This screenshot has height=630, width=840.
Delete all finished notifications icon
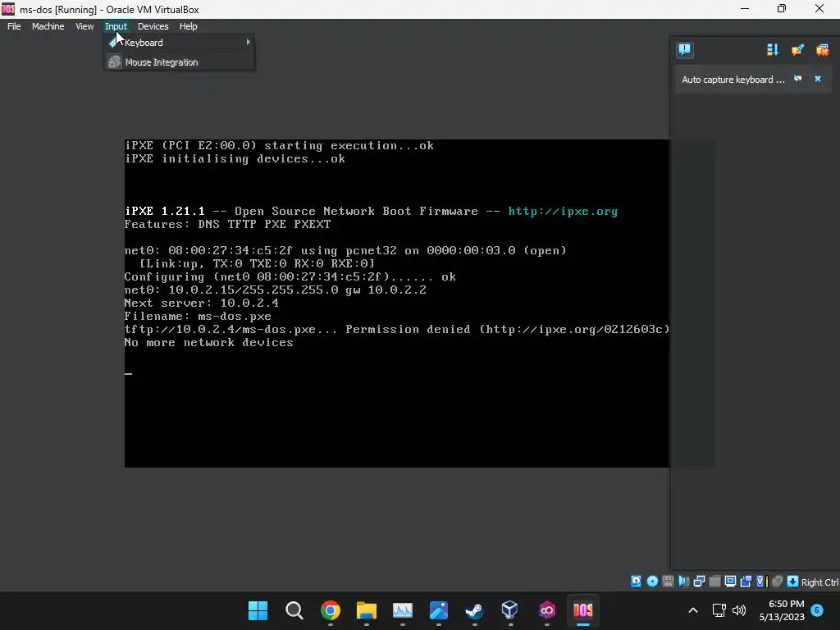(822, 50)
